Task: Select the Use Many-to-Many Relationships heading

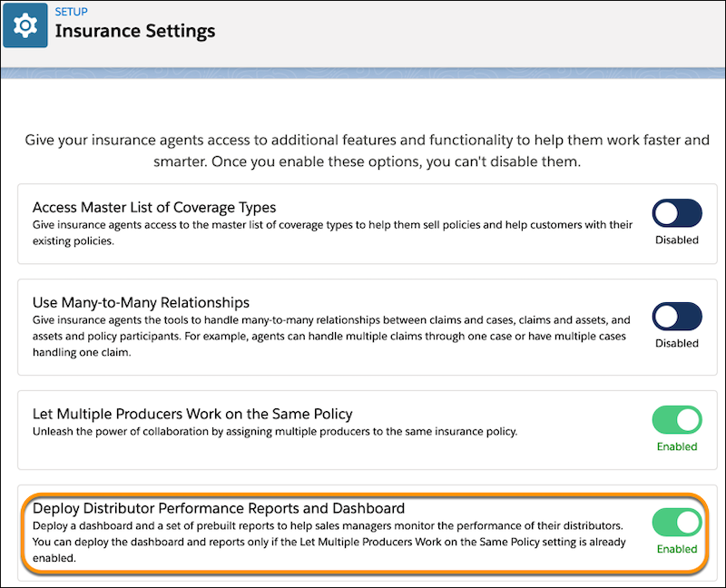Action: click(141, 302)
